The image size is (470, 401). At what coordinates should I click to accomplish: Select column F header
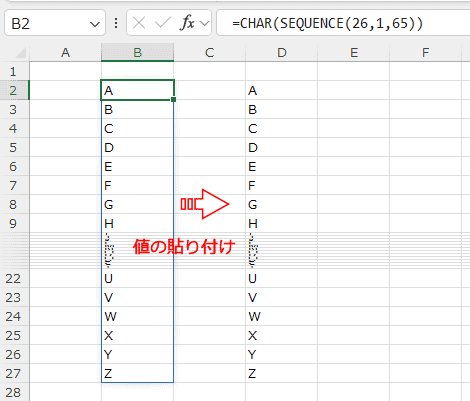point(426,53)
